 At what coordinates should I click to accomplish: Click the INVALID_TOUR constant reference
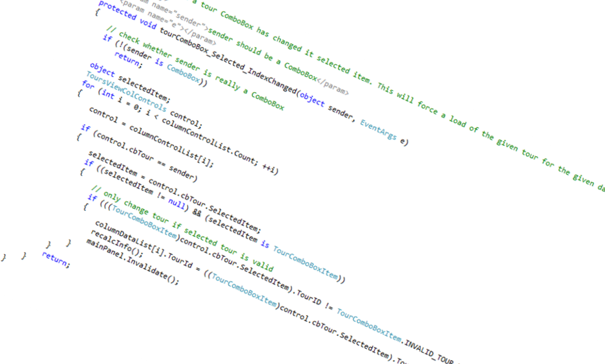pyautogui.click(x=431, y=342)
